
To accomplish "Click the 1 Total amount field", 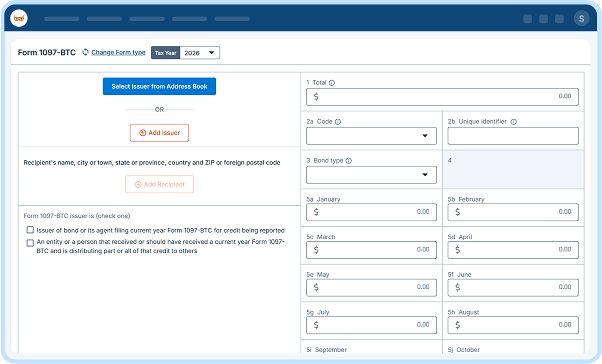I will tap(442, 97).
